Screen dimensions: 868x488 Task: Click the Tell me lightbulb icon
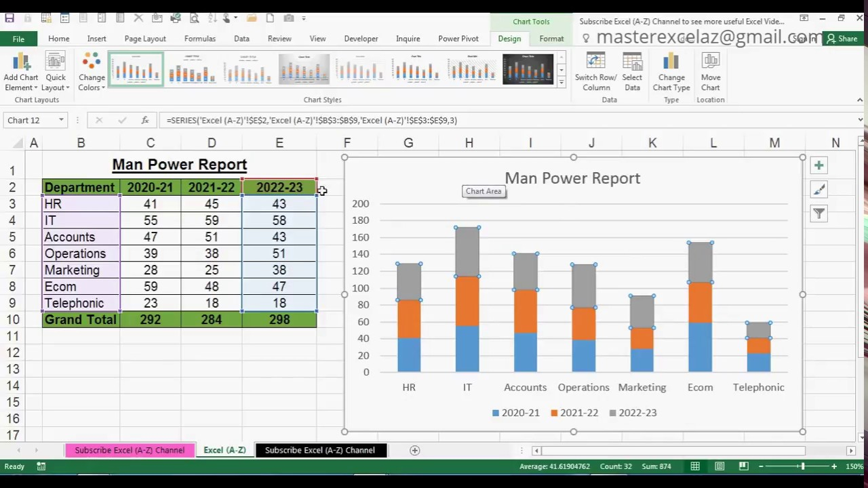pyautogui.click(x=587, y=39)
